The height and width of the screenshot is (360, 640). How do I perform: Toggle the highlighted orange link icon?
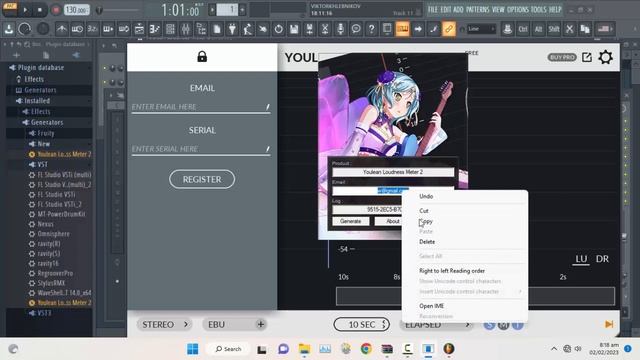[449, 29]
